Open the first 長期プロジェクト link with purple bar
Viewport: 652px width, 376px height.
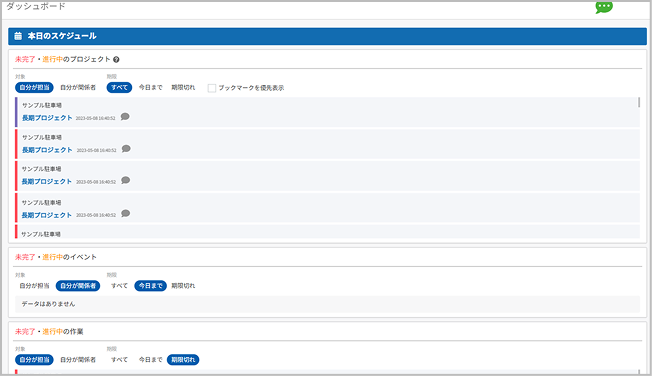(47, 118)
